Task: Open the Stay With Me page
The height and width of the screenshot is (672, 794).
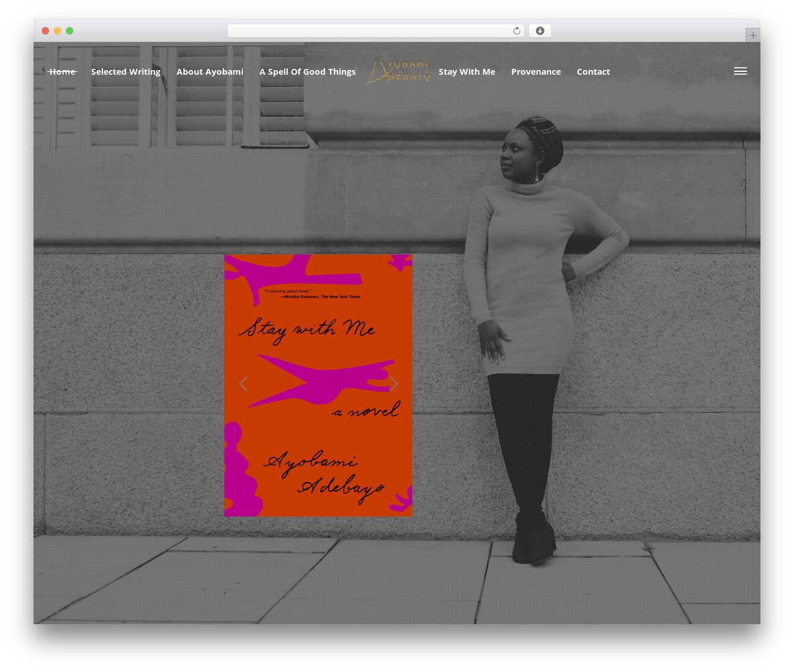Action: pyautogui.click(x=466, y=72)
